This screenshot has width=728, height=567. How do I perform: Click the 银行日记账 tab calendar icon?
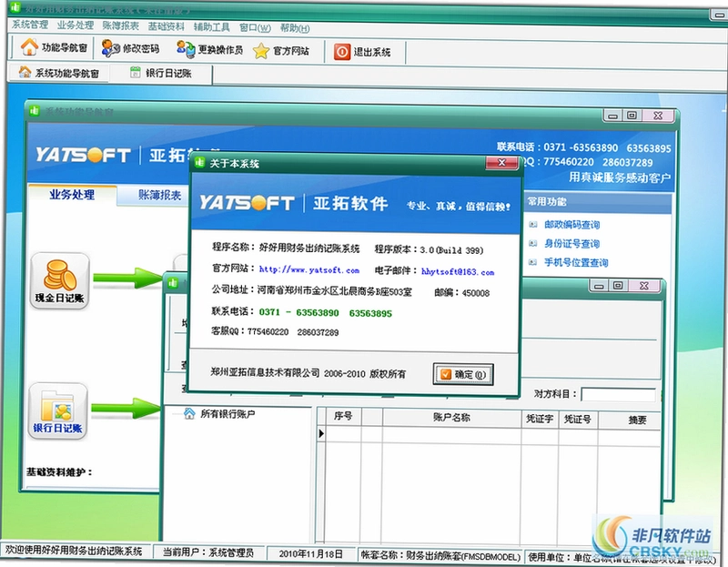coord(135,72)
